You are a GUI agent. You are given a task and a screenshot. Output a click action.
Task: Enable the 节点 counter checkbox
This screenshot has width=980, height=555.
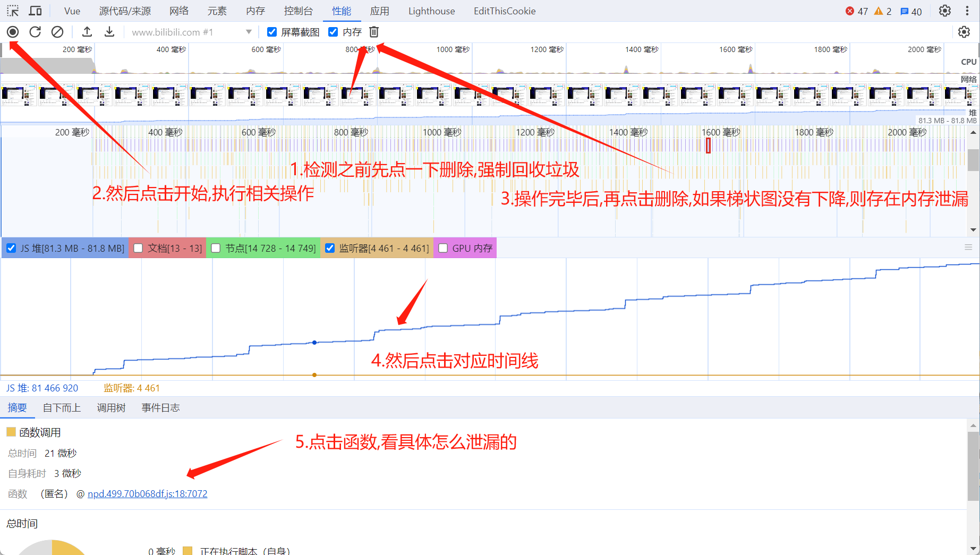coord(216,248)
